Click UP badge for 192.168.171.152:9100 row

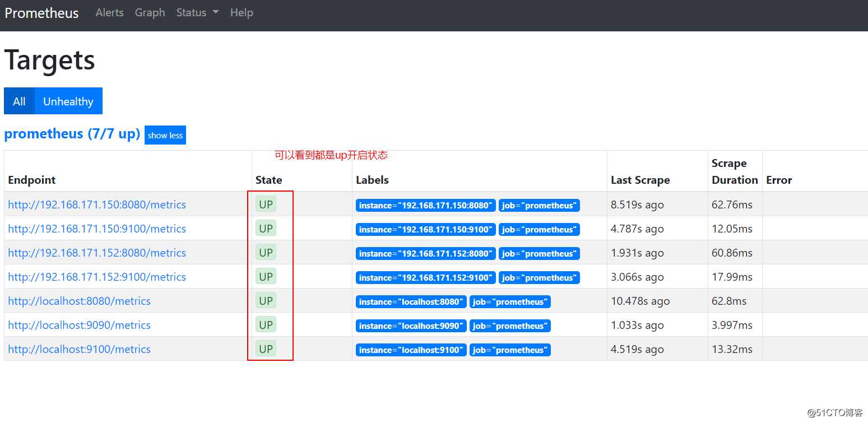[266, 276]
